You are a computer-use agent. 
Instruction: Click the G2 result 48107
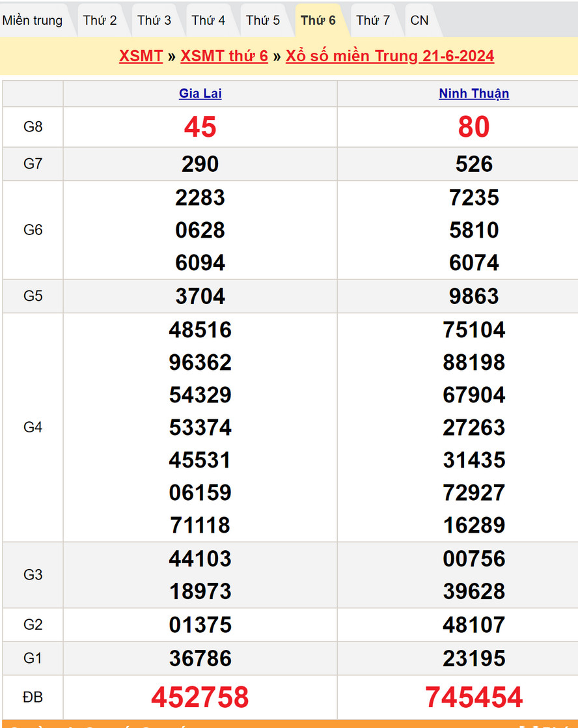pyautogui.click(x=474, y=625)
